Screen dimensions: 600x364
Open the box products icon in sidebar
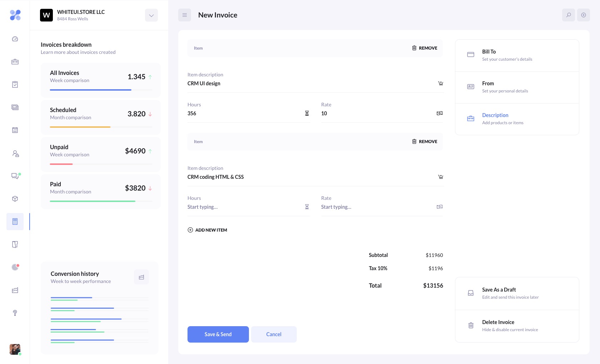point(15,199)
